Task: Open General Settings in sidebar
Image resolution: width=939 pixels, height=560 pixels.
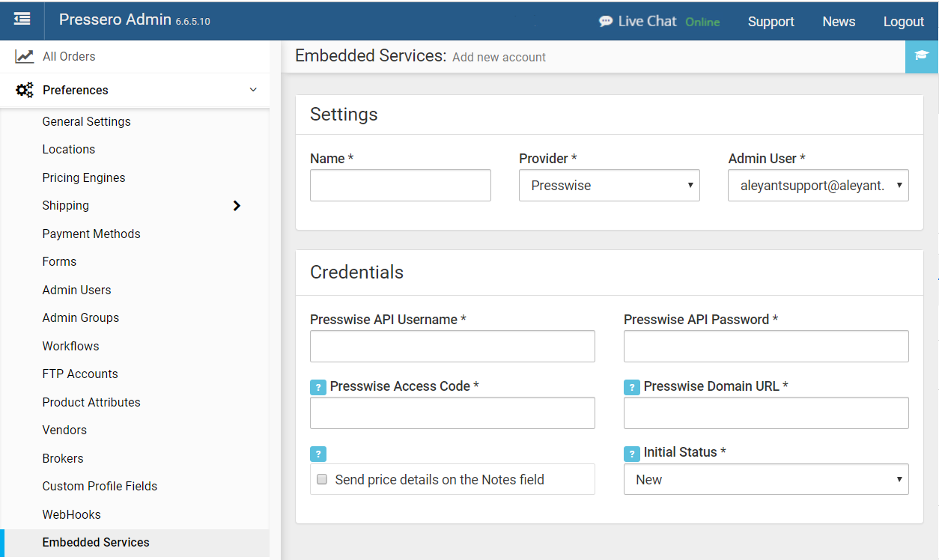Action: coord(86,121)
